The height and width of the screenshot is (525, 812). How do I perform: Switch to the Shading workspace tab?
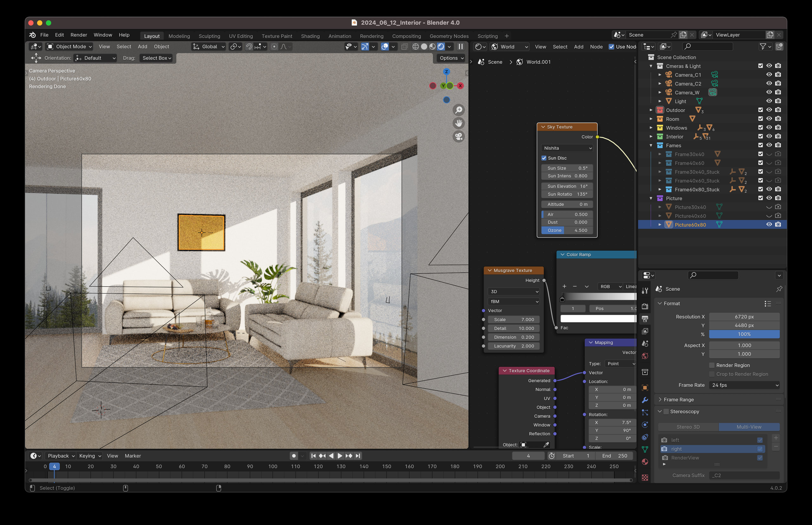310,36
